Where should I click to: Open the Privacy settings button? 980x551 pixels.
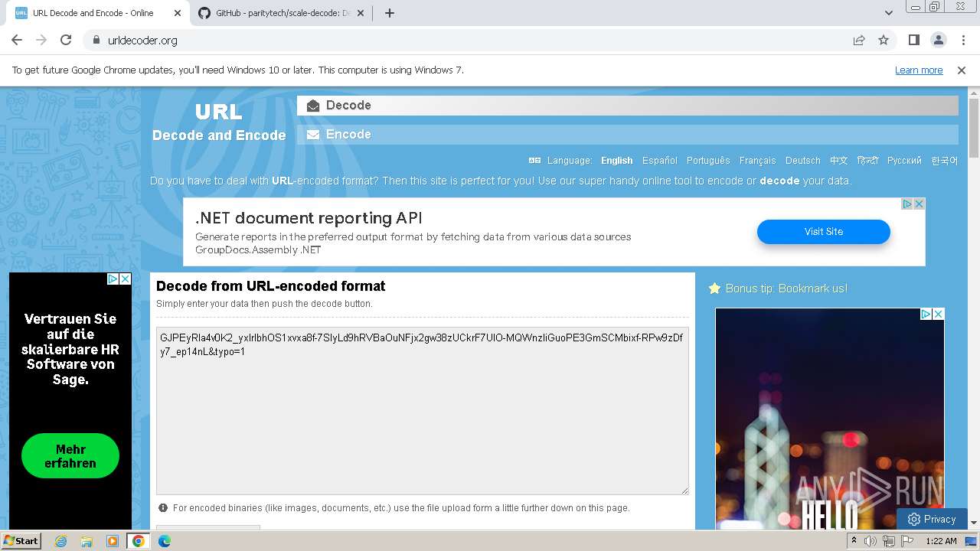(932, 519)
